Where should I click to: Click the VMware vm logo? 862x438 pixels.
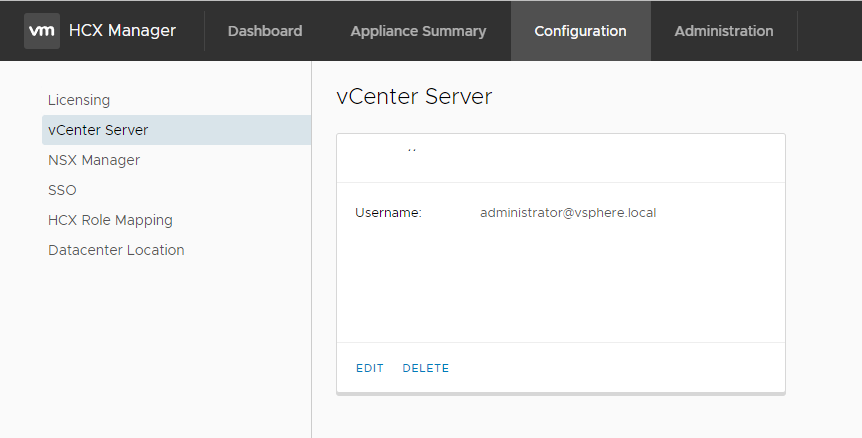pyautogui.click(x=42, y=31)
